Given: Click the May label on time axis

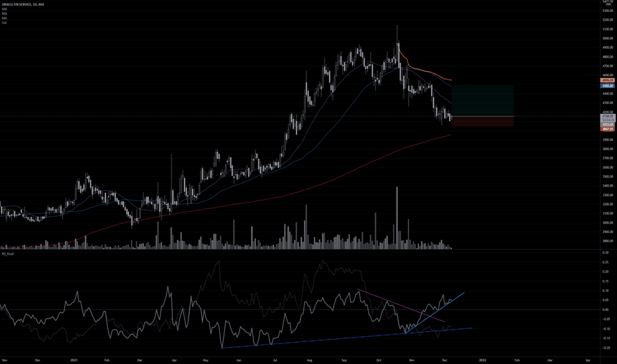Looking at the screenshot, I should pos(205,360).
